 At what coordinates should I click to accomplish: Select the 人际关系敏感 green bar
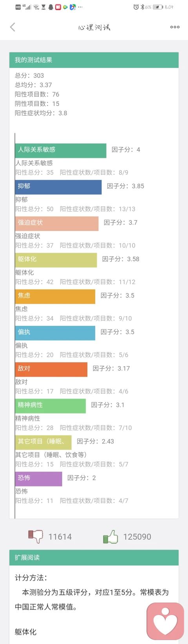click(61, 150)
